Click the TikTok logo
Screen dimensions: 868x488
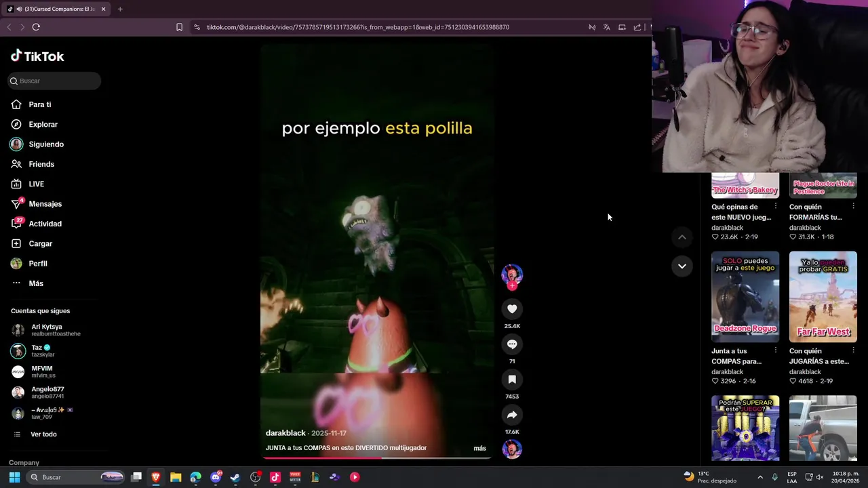pyautogui.click(x=37, y=56)
